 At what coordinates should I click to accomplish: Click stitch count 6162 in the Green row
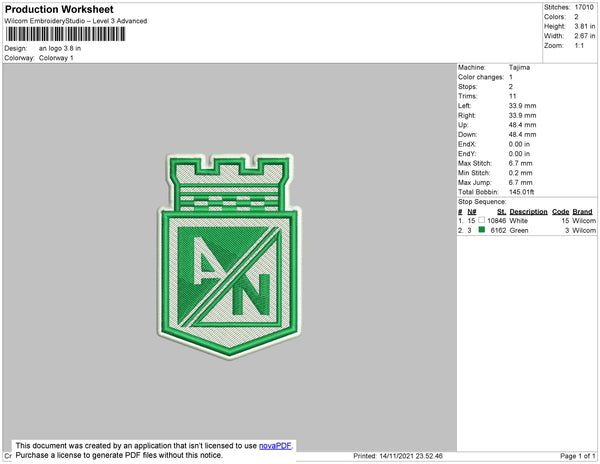[x=498, y=230]
